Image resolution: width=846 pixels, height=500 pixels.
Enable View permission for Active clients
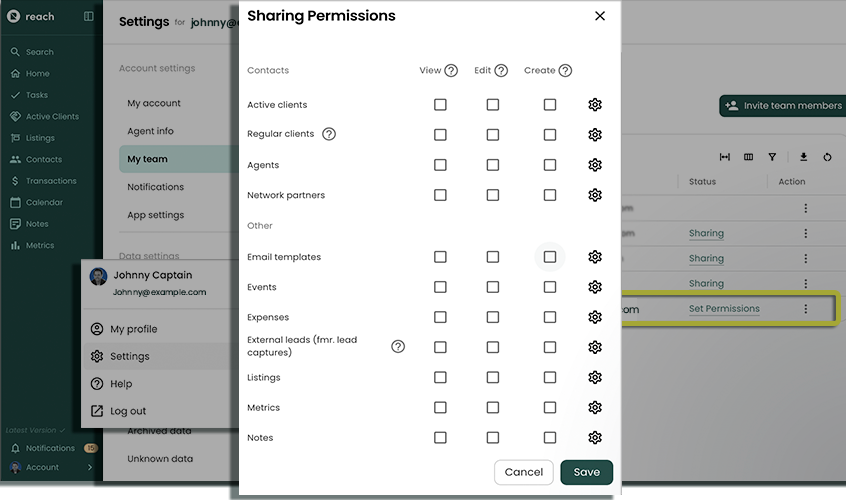point(440,105)
